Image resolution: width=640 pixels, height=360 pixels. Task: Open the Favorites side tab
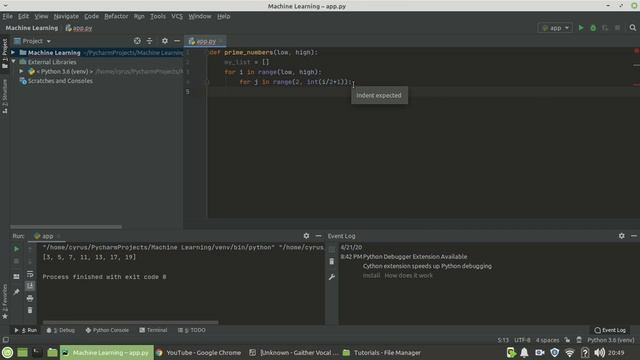4,302
